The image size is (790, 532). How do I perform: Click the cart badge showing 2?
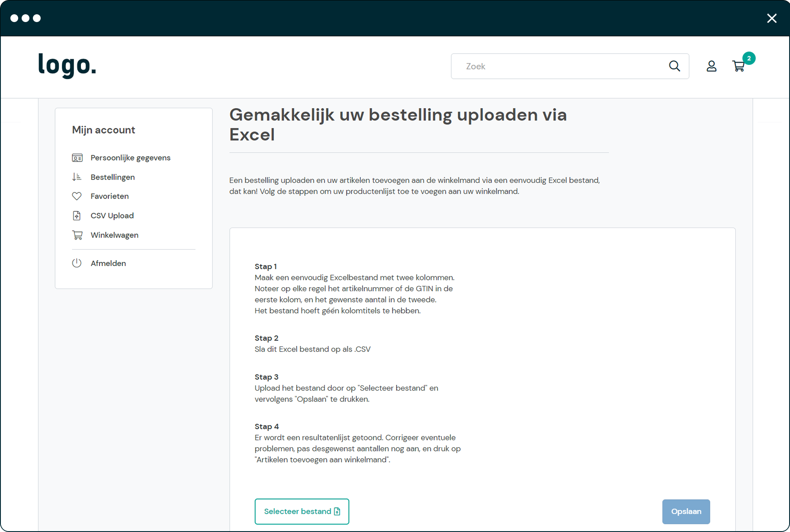749,58
